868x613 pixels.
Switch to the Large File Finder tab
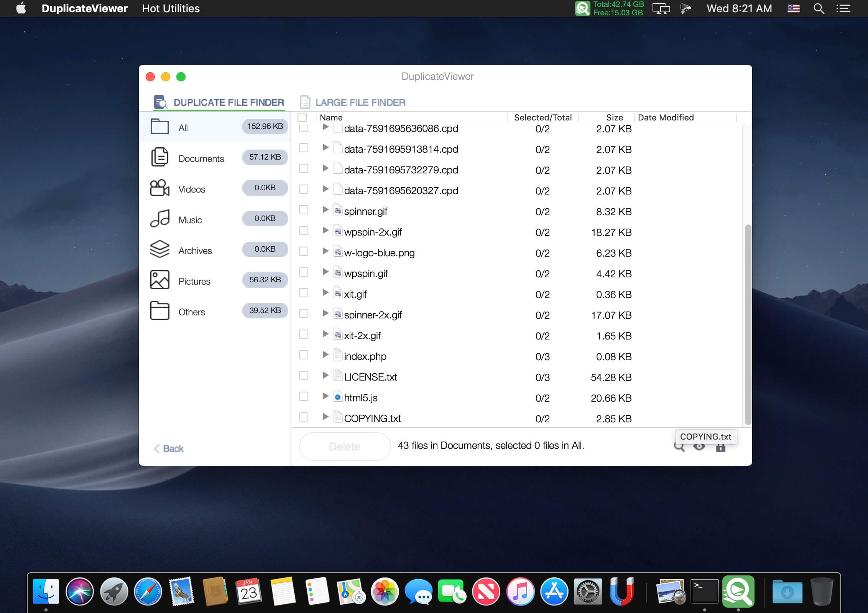(360, 102)
